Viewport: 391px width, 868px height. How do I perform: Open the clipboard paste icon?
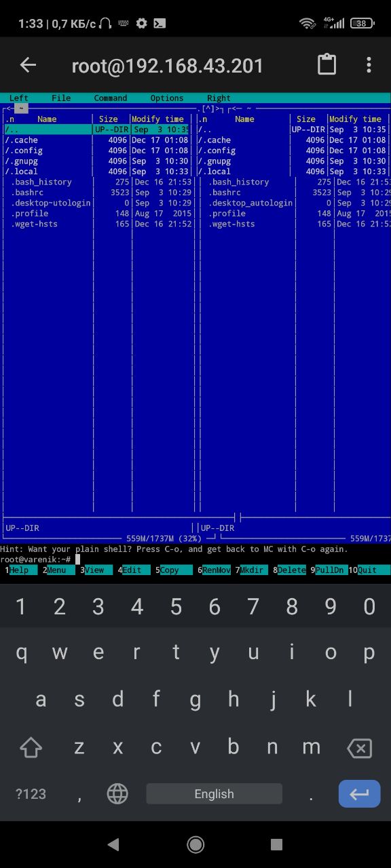click(327, 65)
